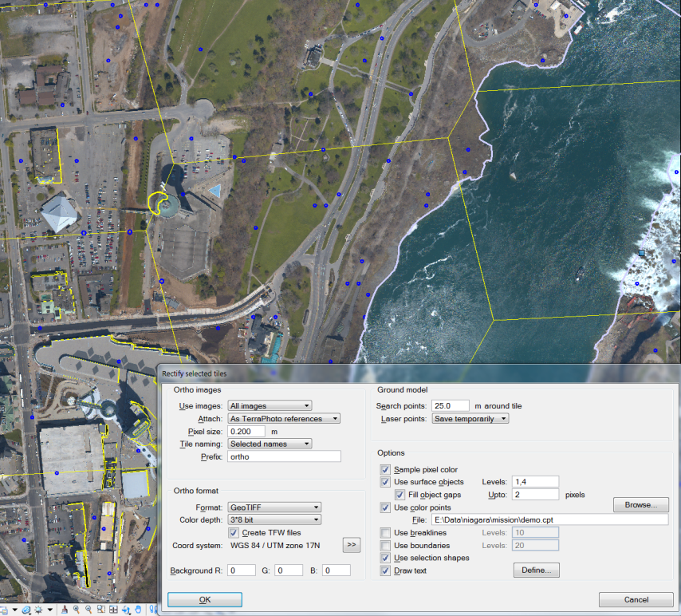Viewport: 681px width, 616px height.
Task: Click breaklines Levels field showing 10
Action: click(x=535, y=532)
